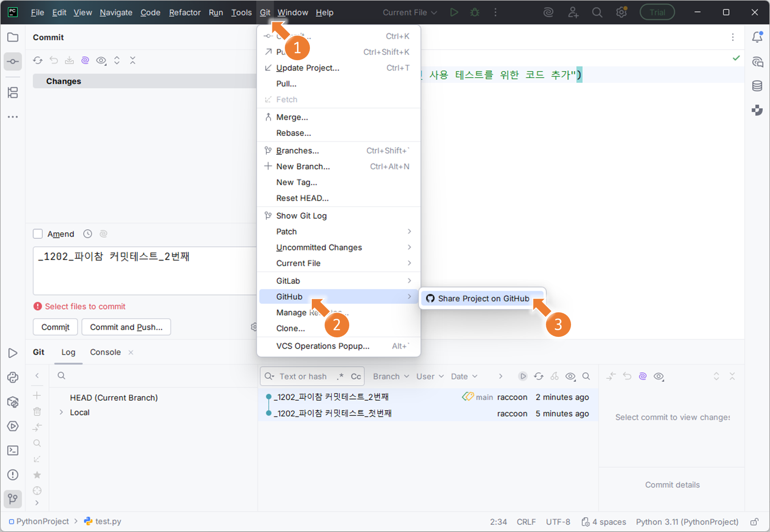This screenshot has height=532, width=770.
Task: Click the Rollback icon in Commit toolbar
Action: point(54,60)
